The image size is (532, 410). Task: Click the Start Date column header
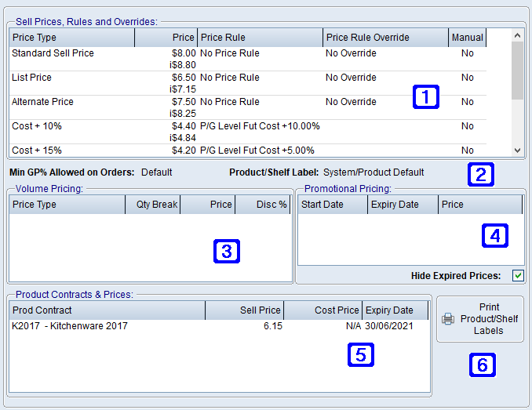pos(332,205)
